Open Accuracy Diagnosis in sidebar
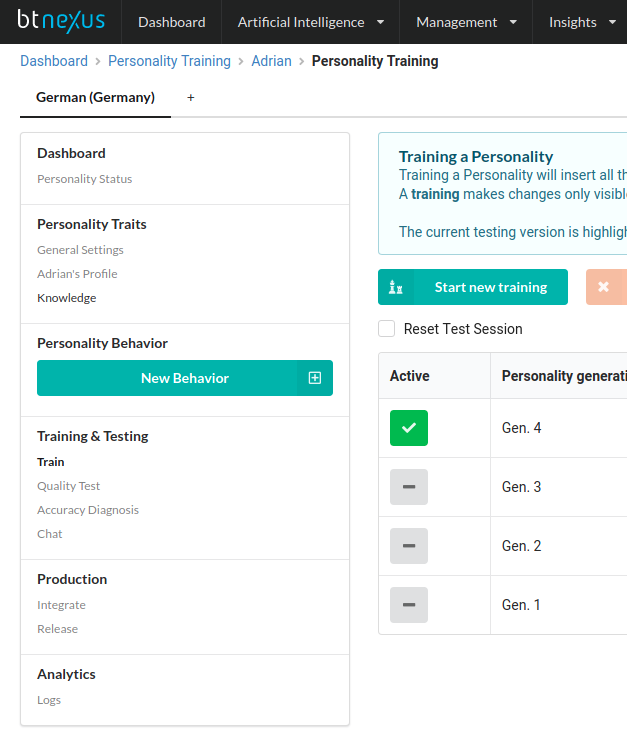627x739 pixels. coord(88,510)
